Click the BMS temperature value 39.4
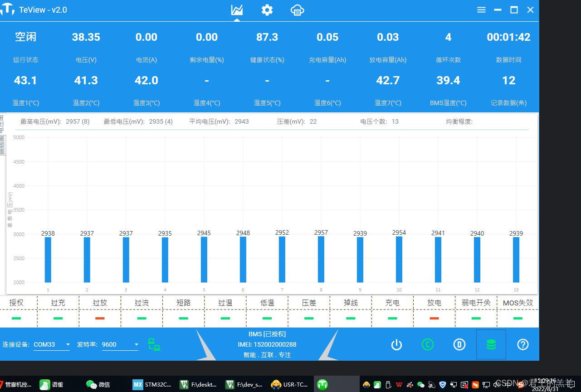The height and width of the screenshot is (392, 581). [448, 80]
